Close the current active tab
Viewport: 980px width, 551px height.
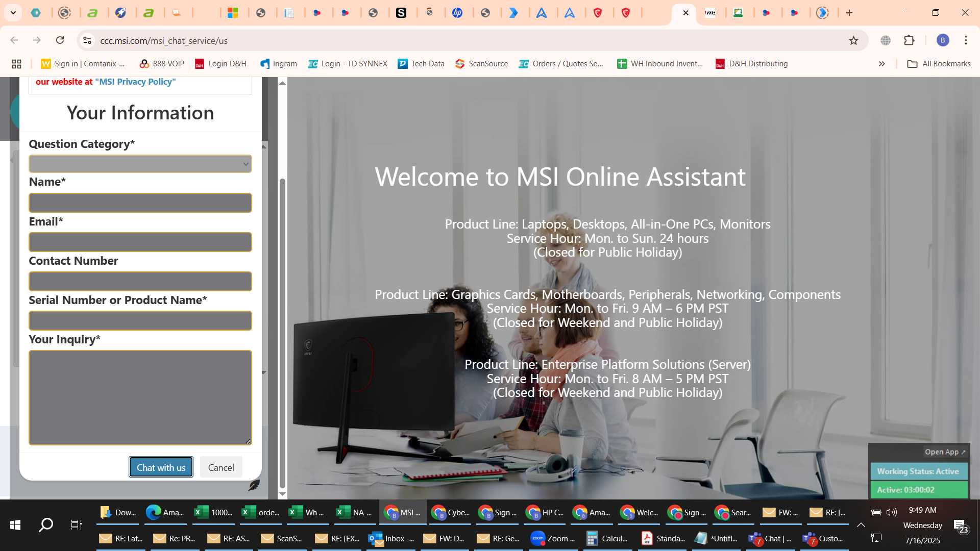[685, 13]
